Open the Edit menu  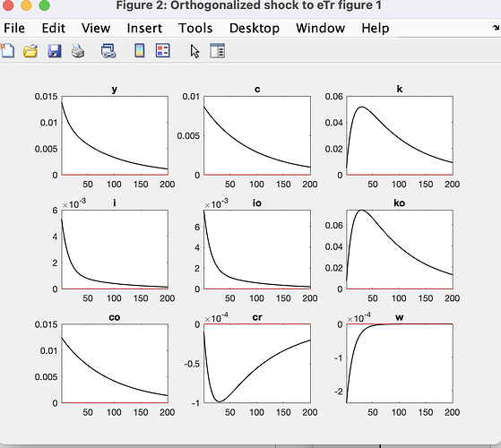[54, 28]
